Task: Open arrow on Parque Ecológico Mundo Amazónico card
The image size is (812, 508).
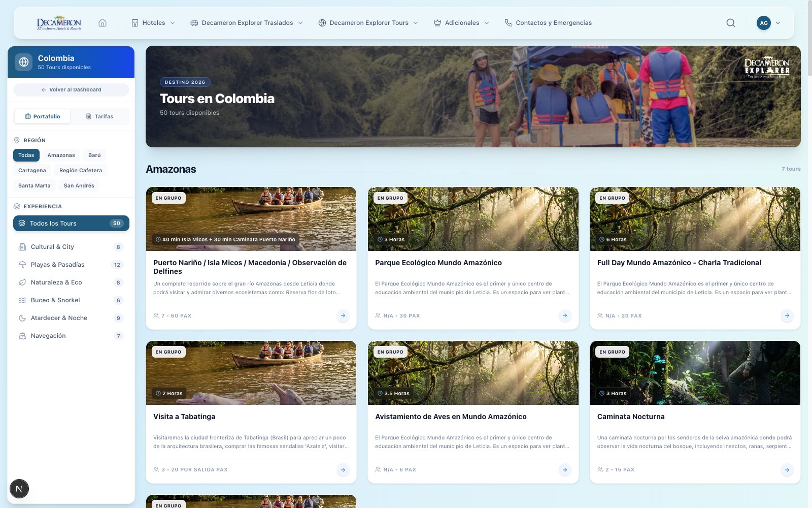Action: (565, 315)
